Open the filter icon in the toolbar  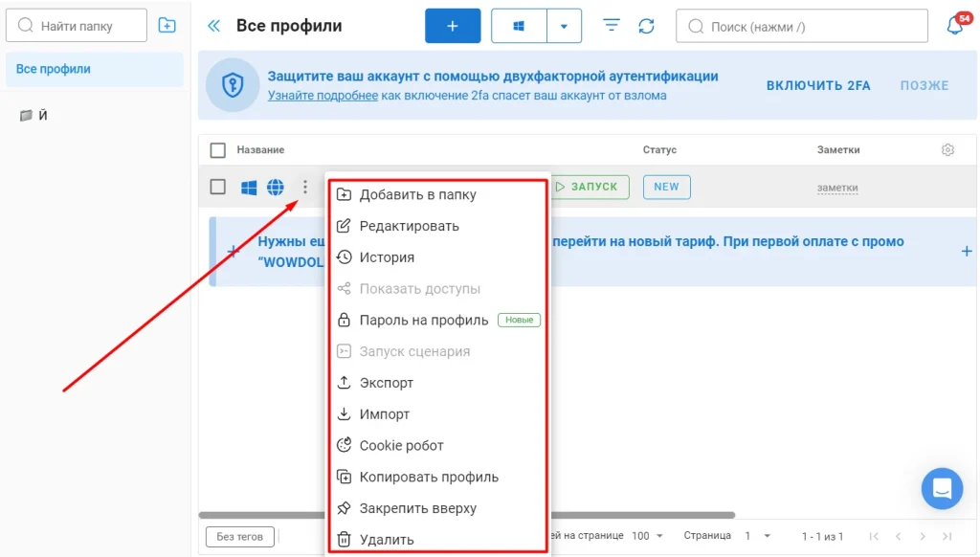[x=612, y=26]
